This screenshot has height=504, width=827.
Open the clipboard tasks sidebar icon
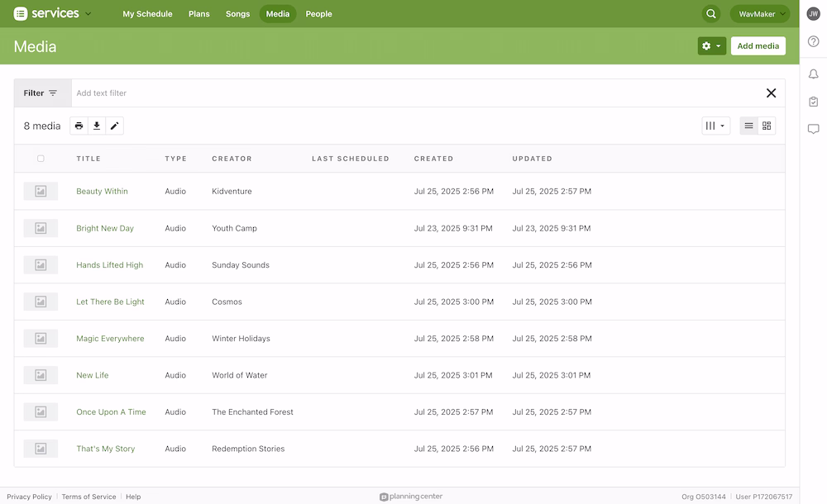pos(813,102)
